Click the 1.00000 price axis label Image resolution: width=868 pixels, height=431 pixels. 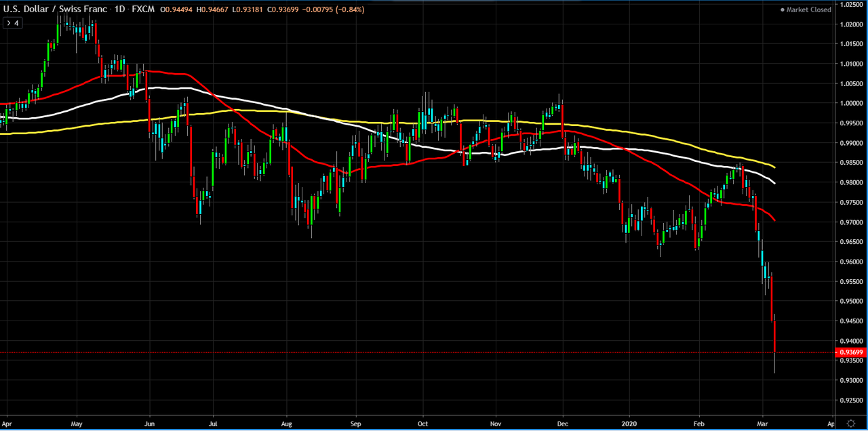click(851, 103)
